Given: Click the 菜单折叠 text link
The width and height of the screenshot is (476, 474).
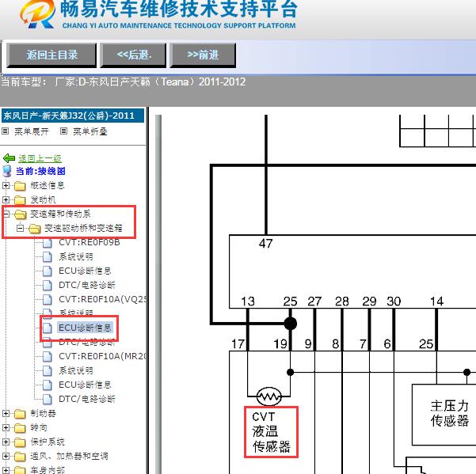Looking at the screenshot, I should (x=90, y=131).
